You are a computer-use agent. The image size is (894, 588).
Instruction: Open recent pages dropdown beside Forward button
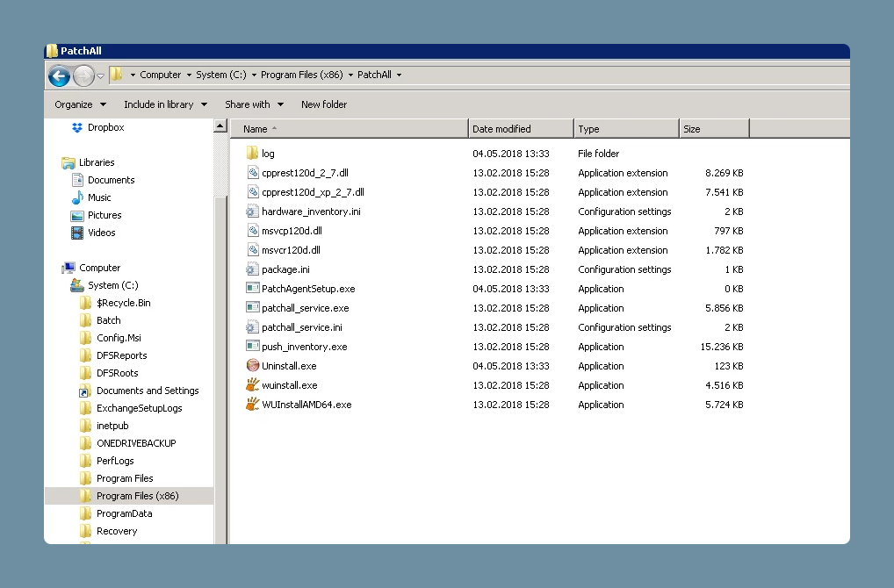click(100, 75)
